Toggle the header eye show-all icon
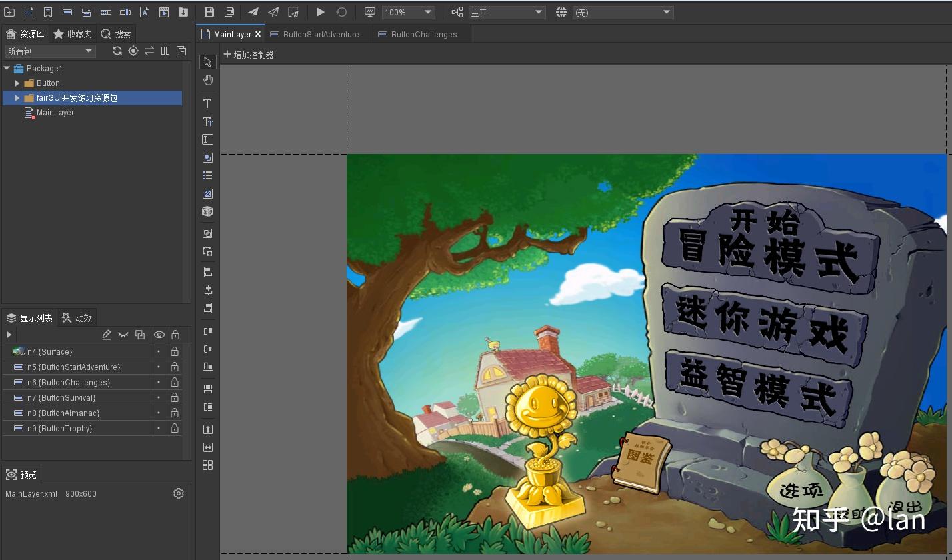 click(x=159, y=335)
